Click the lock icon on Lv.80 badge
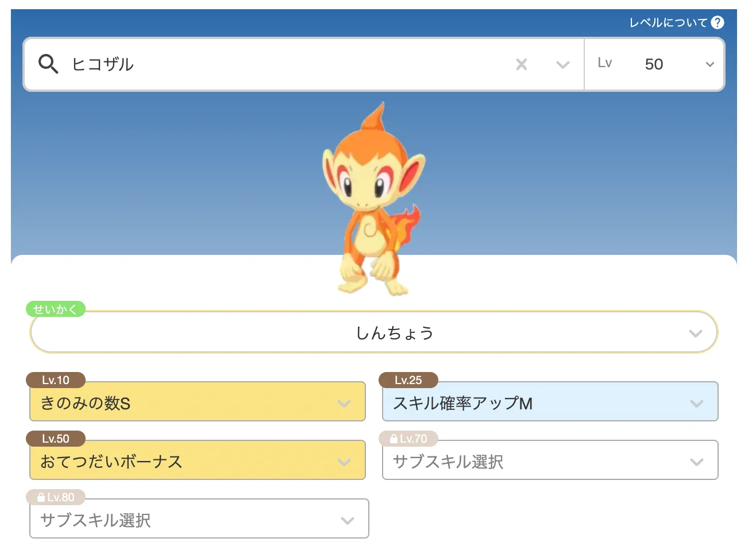 41,497
